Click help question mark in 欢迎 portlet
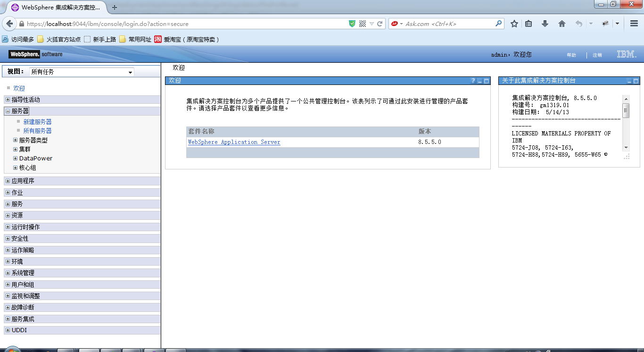 coord(473,81)
